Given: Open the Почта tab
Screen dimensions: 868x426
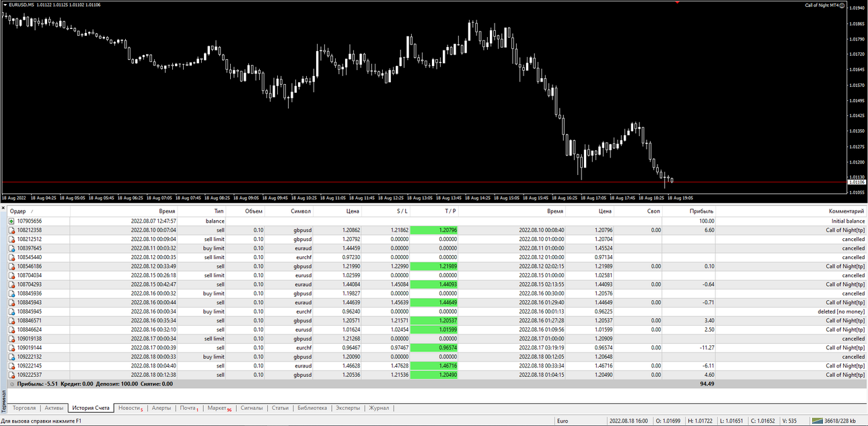Looking at the screenshot, I should click(x=188, y=408).
